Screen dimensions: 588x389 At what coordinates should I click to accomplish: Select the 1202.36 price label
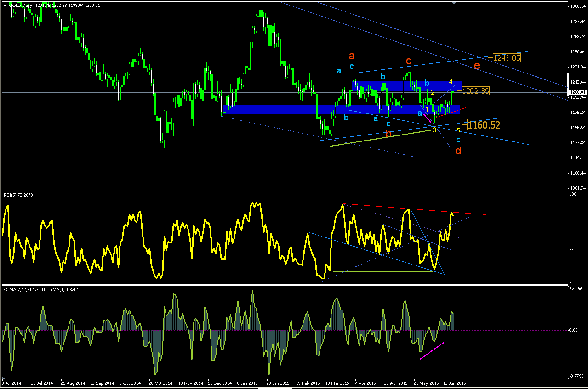pos(475,91)
